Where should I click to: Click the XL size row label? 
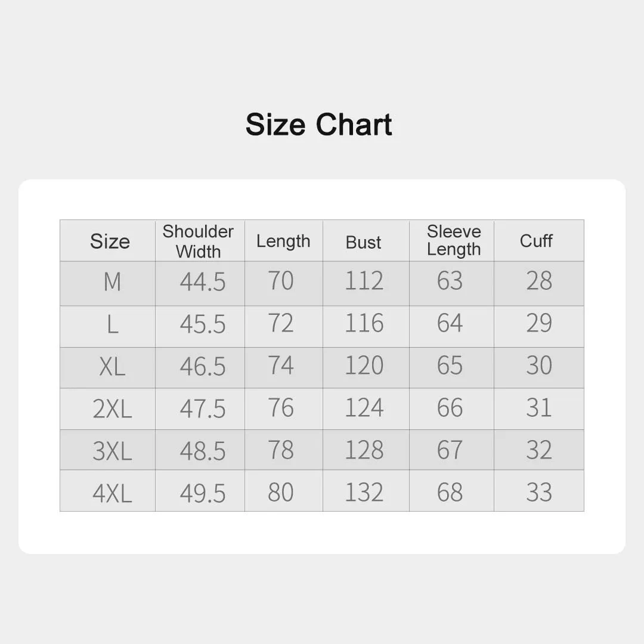tap(112, 367)
